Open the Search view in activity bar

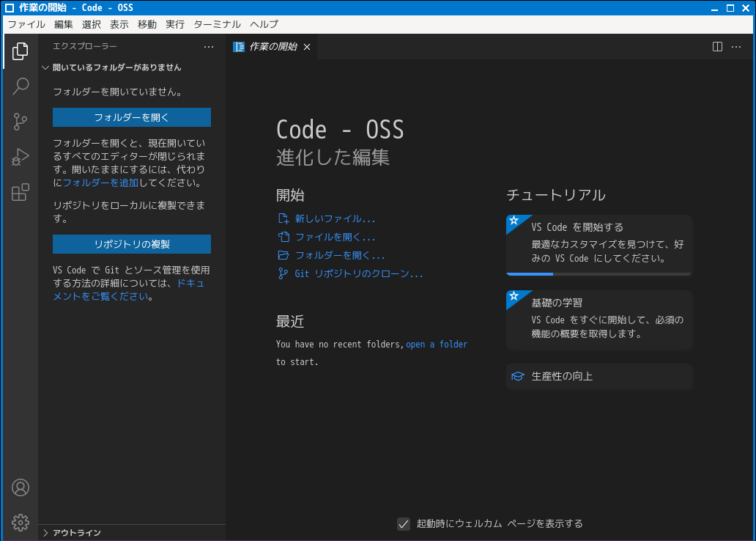[x=21, y=87]
